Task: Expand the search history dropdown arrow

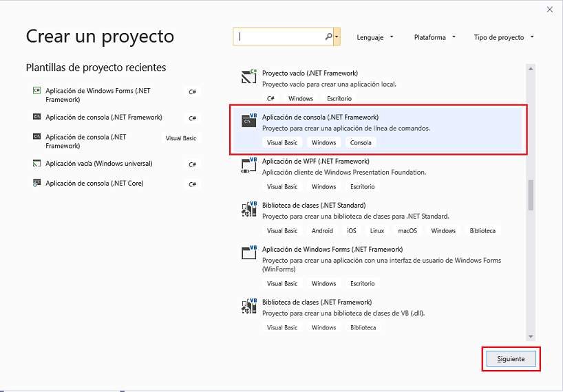Action: [337, 37]
